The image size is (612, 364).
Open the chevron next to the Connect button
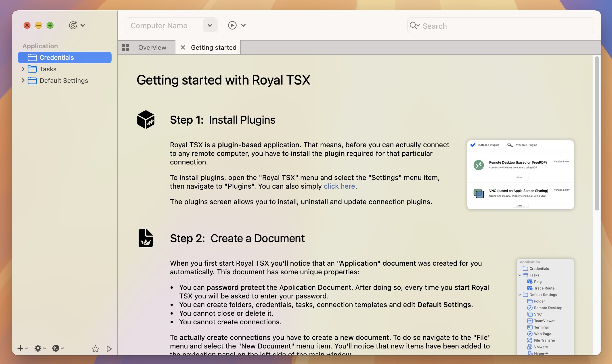tap(243, 25)
